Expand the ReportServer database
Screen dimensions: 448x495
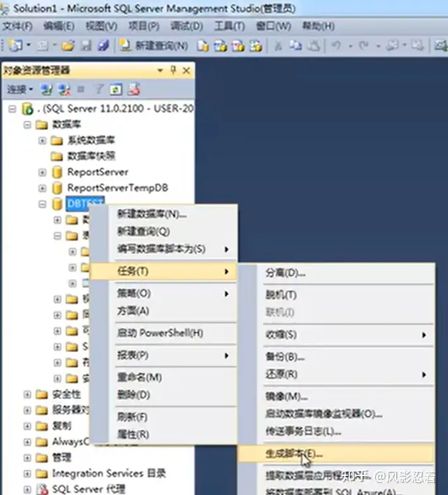tap(42, 172)
